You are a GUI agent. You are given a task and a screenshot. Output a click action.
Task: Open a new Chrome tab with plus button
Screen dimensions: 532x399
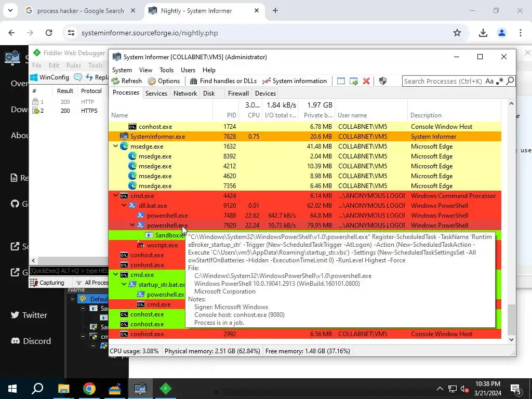pyautogui.click(x=275, y=11)
